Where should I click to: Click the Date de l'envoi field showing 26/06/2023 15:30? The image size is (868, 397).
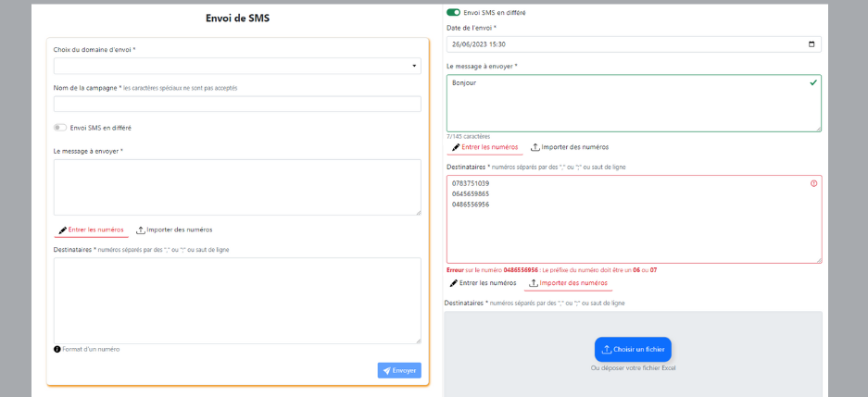(x=634, y=44)
